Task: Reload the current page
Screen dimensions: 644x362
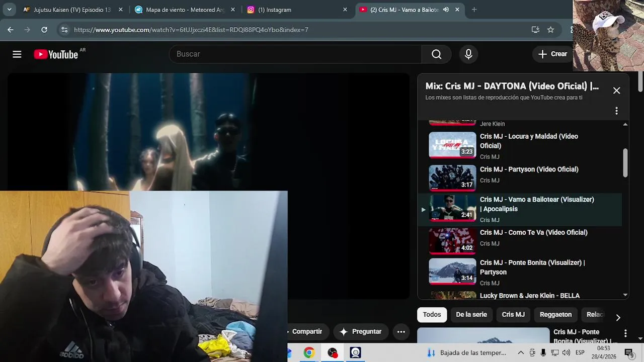Action: pyautogui.click(x=44, y=30)
